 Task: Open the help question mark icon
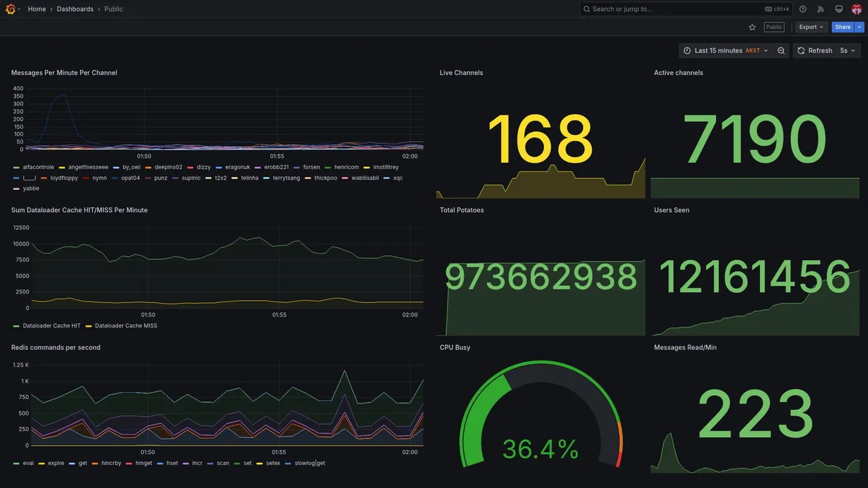(x=803, y=9)
